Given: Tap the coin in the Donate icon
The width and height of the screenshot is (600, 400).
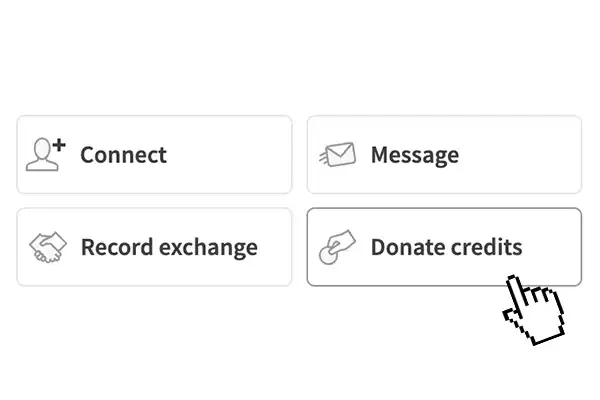Looking at the screenshot, I should (x=326, y=256).
